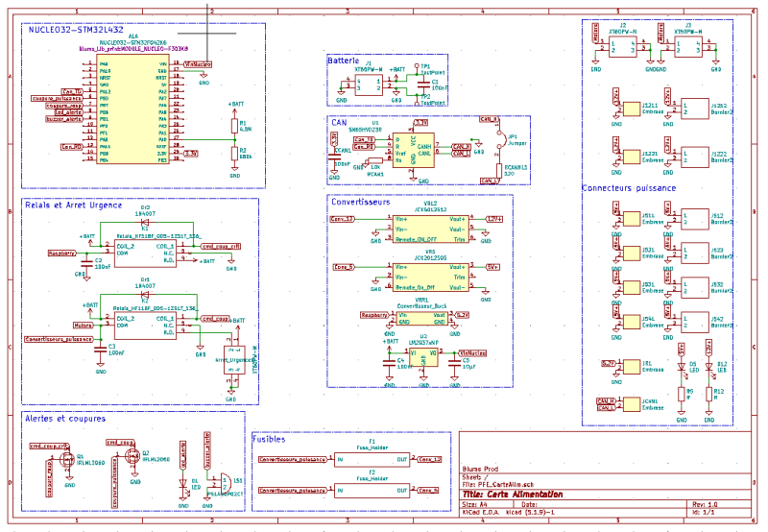The width and height of the screenshot is (768, 532).
Task: Select regulator U2 LM2937
Action: (423, 357)
